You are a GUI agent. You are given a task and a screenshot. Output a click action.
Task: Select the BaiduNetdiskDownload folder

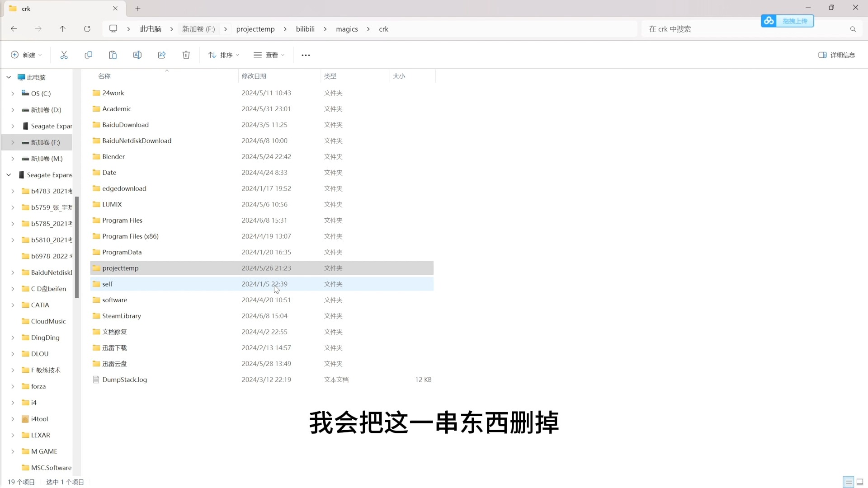(x=262, y=141)
